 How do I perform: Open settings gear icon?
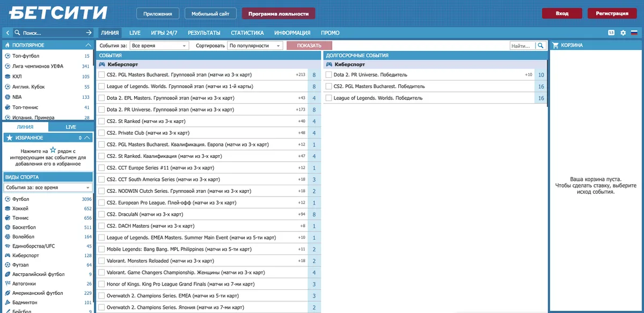[623, 33]
